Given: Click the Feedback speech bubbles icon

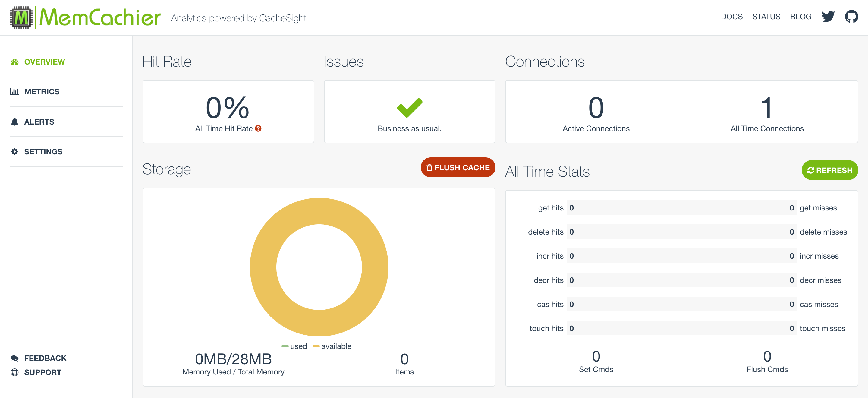Looking at the screenshot, I should pyautogui.click(x=14, y=358).
